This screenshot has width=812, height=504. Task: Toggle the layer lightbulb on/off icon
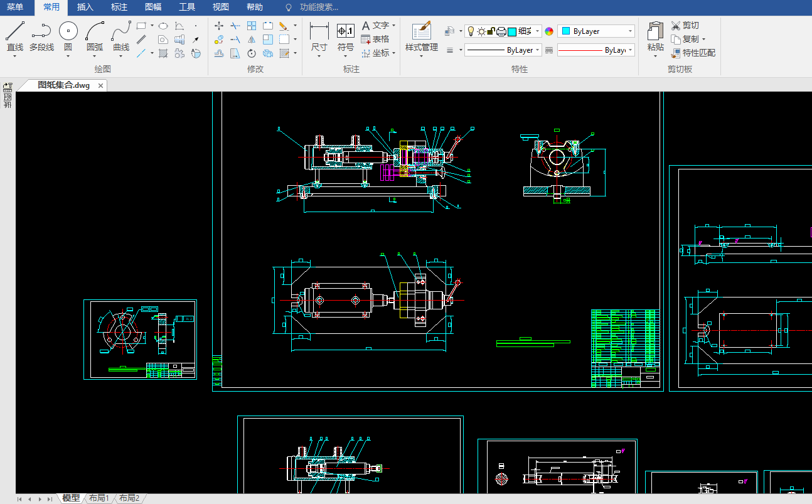471,31
